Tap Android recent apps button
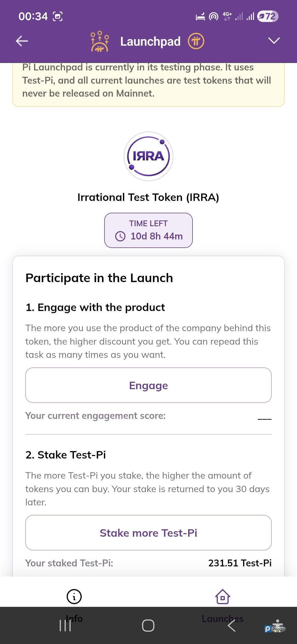The image size is (297, 644). [x=65, y=626]
